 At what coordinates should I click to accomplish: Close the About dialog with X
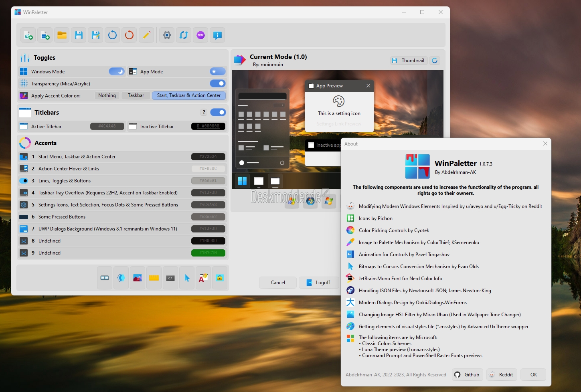pos(545,143)
